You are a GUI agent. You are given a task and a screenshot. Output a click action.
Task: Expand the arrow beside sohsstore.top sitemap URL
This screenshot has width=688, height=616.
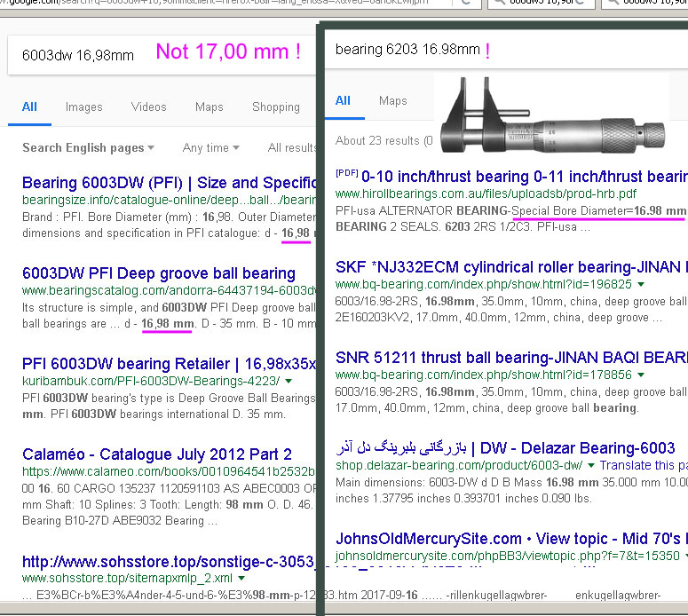point(241,578)
